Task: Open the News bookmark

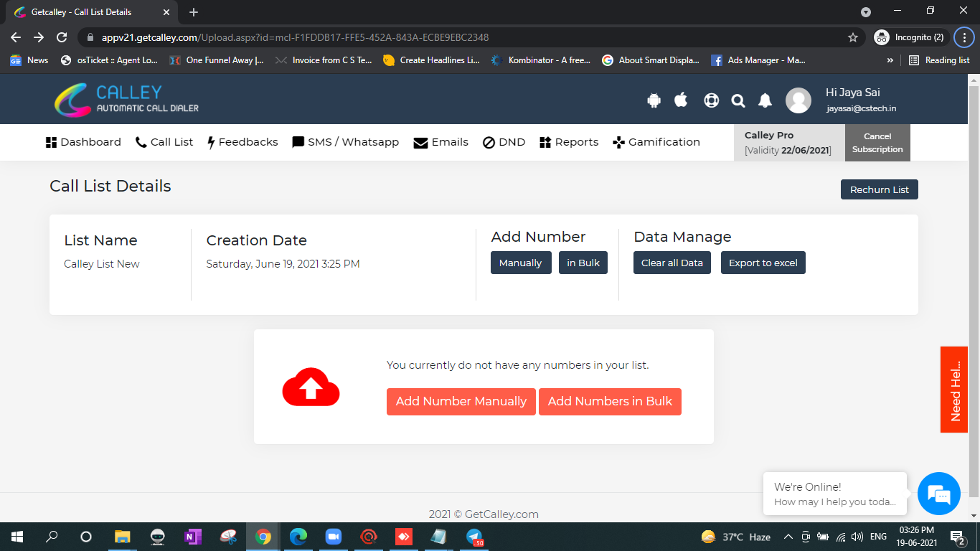Action: 29,60
